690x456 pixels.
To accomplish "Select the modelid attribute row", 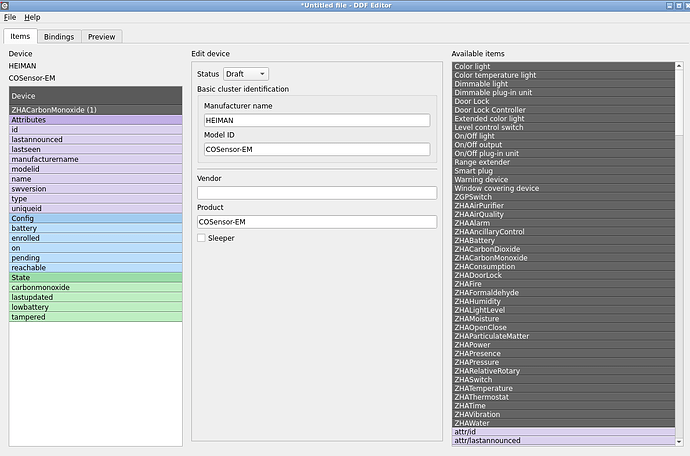I will coord(95,169).
